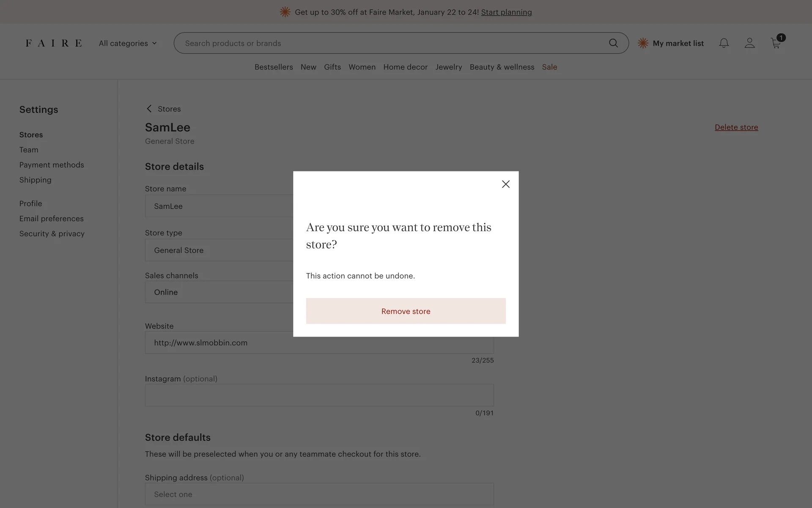Click the My market list star icon
The height and width of the screenshot is (508, 812).
pyautogui.click(x=643, y=43)
